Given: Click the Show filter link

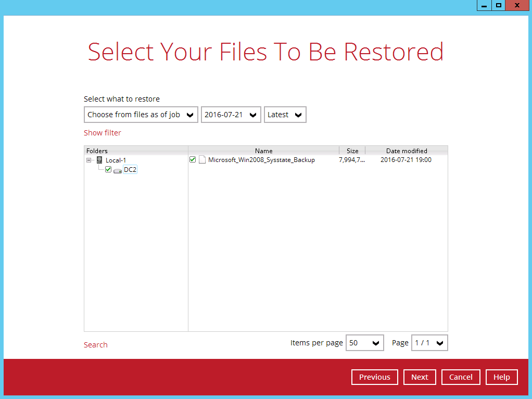Looking at the screenshot, I should point(102,133).
